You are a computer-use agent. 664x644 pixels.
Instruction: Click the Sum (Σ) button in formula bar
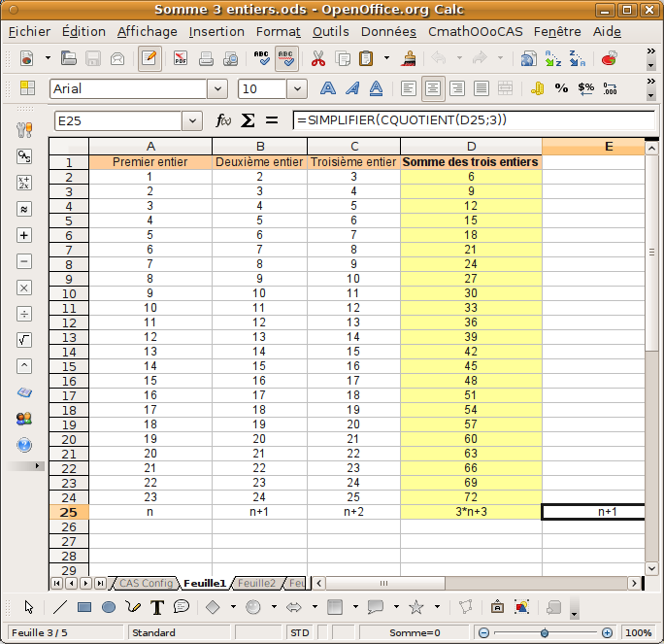(x=248, y=120)
